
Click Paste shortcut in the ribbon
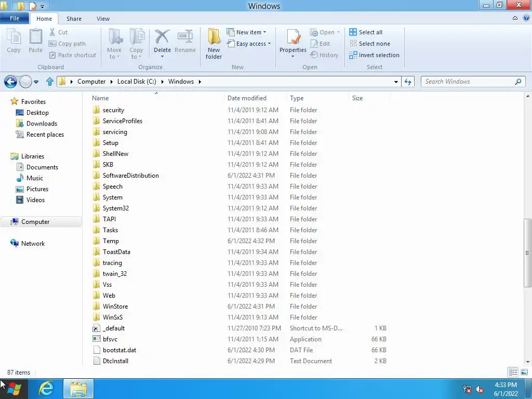coord(73,55)
